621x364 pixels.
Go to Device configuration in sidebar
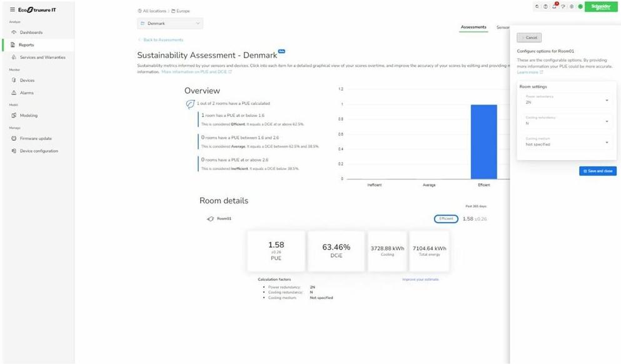[38, 151]
